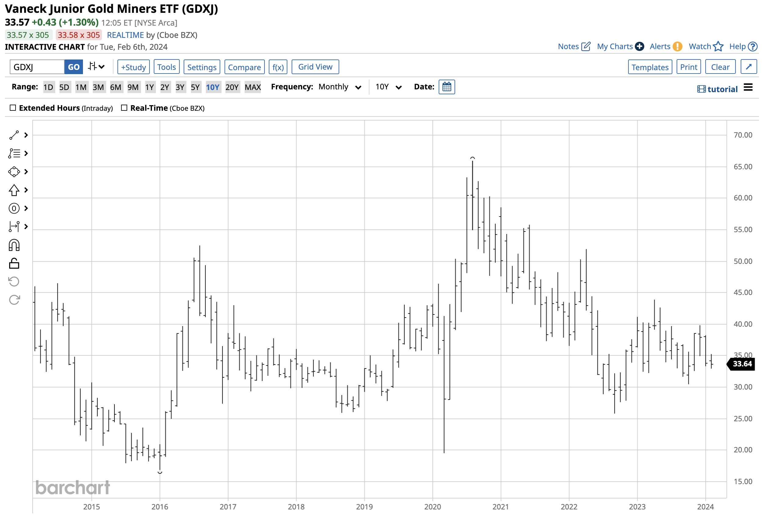The width and height of the screenshot is (784, 532).
Task: Click the undo arrow icon
Action: tap(14, 282)
